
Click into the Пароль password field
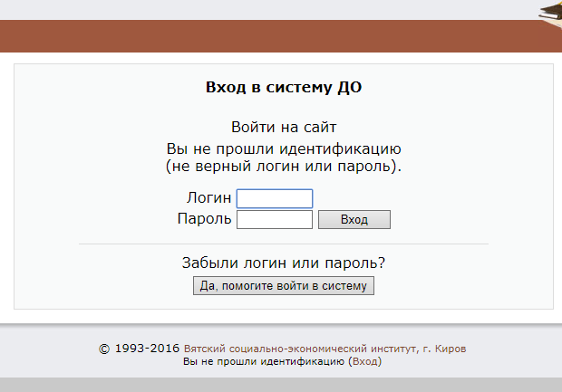click(275, 219)
